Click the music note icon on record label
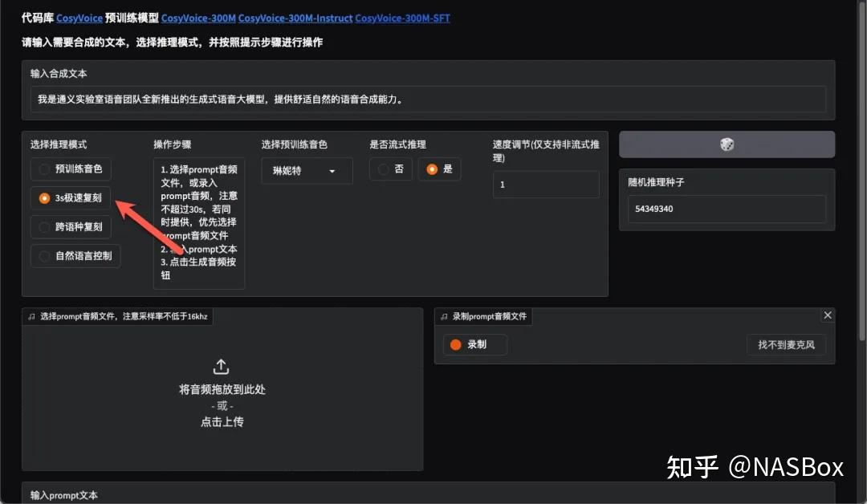This screenshot has height=504, width=867. 444,316
